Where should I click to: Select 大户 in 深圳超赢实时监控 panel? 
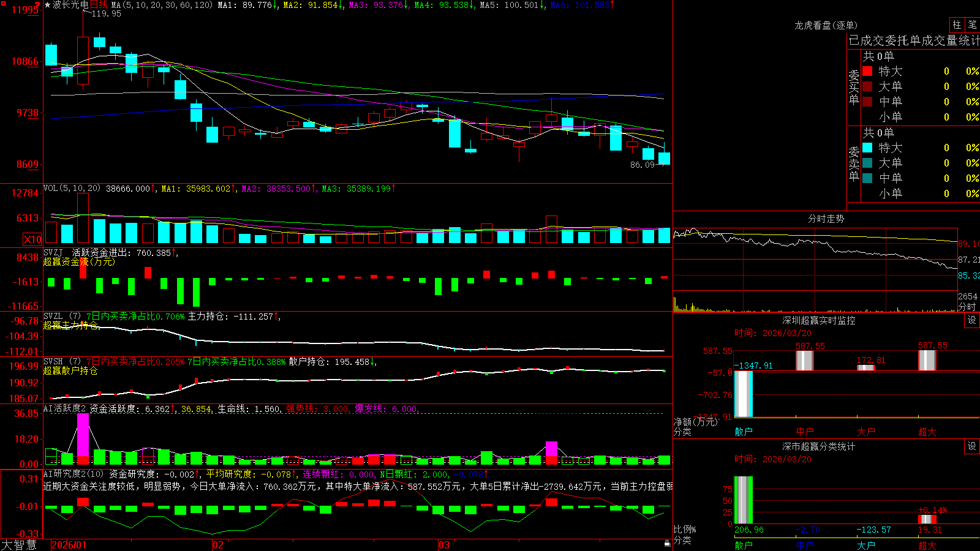point(866,432)
